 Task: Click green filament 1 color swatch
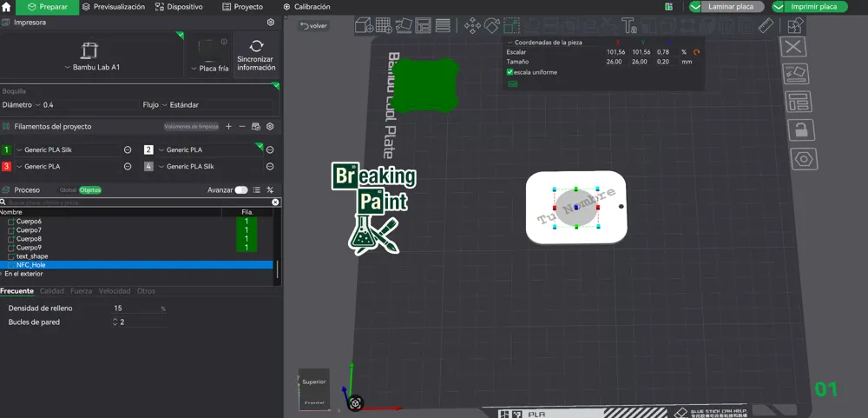(x=7, y=149)
